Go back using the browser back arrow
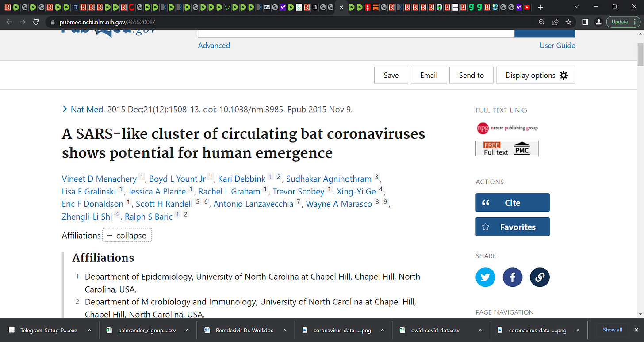The height and width of the screenshot is (342, 644). [9, 22]
